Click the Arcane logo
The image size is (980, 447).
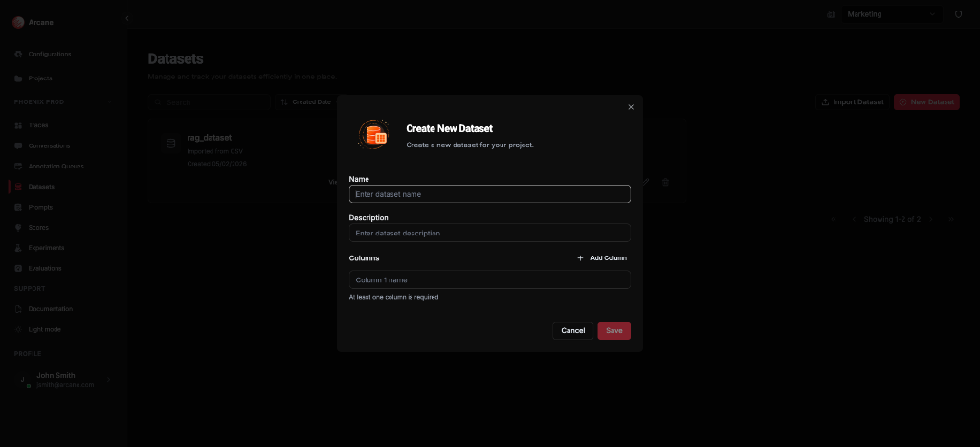(x=18, y=23)
